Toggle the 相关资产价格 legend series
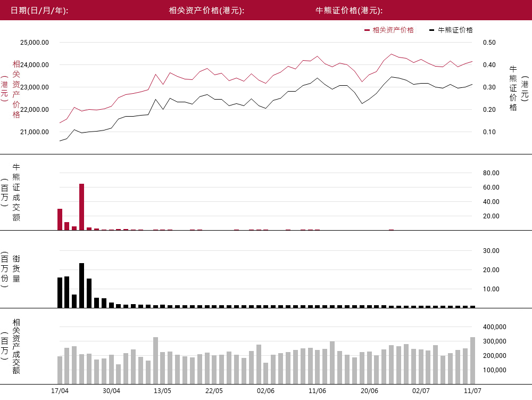 [389, 30]
